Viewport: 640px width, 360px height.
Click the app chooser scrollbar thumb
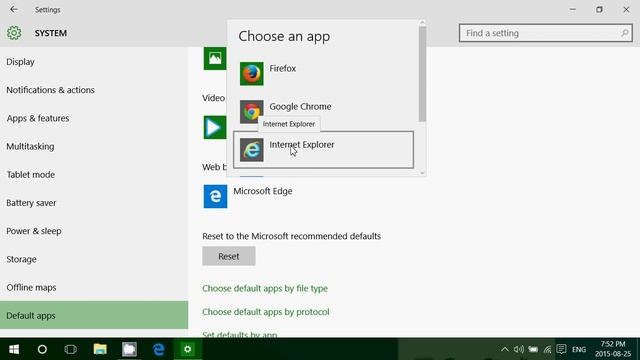(422, 73)
